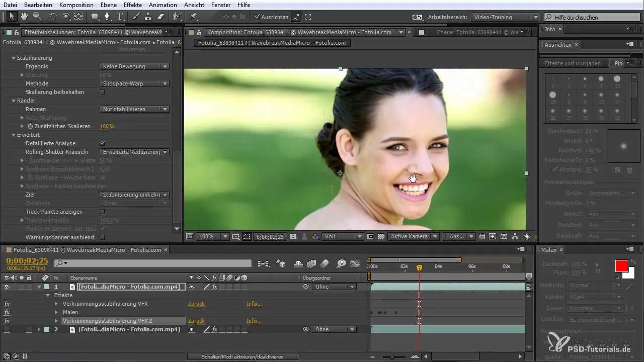Screen dimensions: 644x362
Task: Open the Effekte menu
Action: [133, 5]
